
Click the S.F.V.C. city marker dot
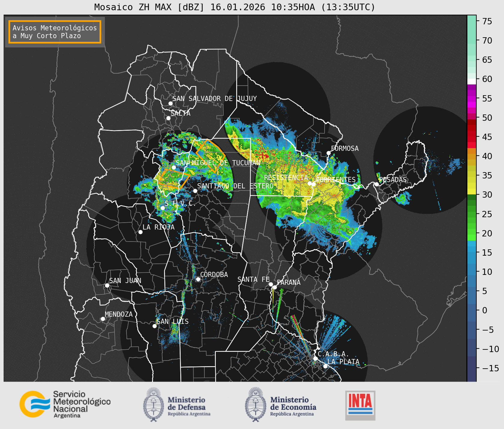pos(163,208)
